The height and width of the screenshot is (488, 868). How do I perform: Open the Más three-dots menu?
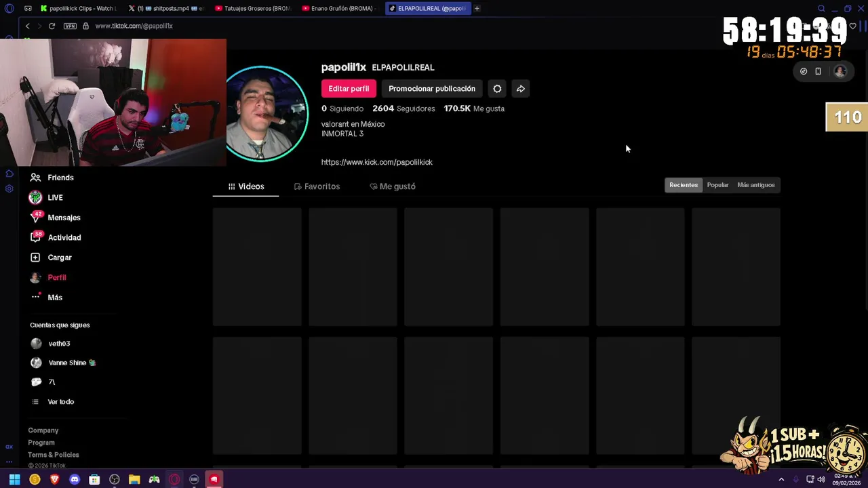point(36,297)
